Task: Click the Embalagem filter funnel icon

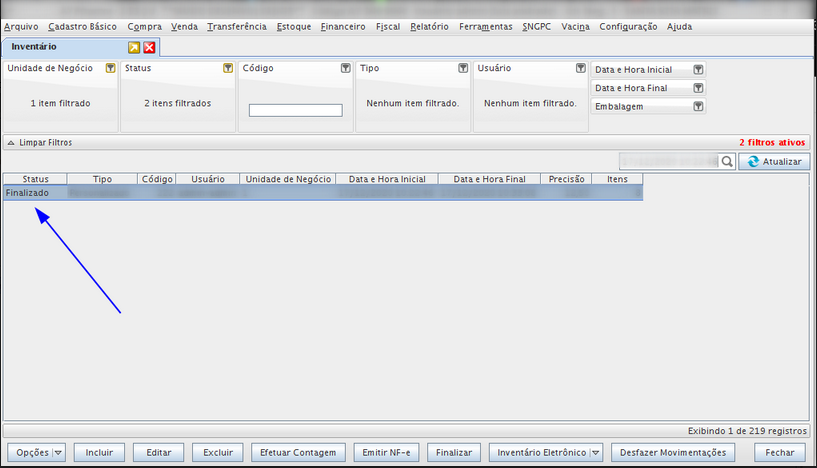Action: 698,106
